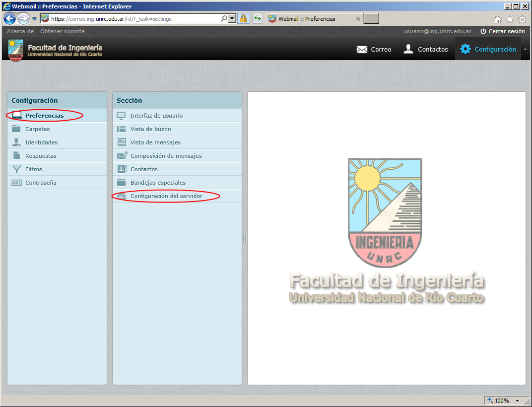This screenshot has height=407, width=532.
Task: Open Contraseña password settings
Action: coord(57,183)
